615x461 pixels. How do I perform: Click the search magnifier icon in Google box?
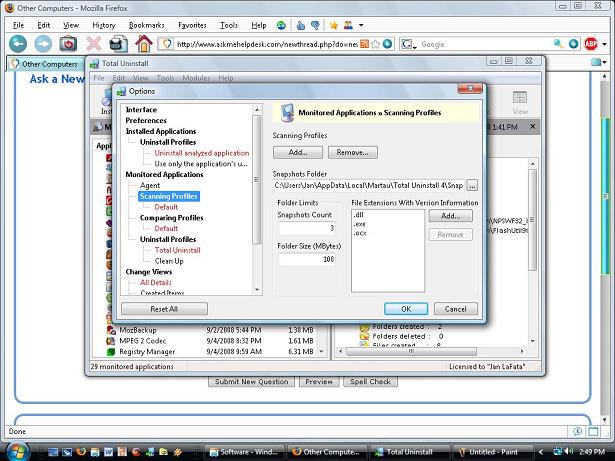click(x=558, y=44)
